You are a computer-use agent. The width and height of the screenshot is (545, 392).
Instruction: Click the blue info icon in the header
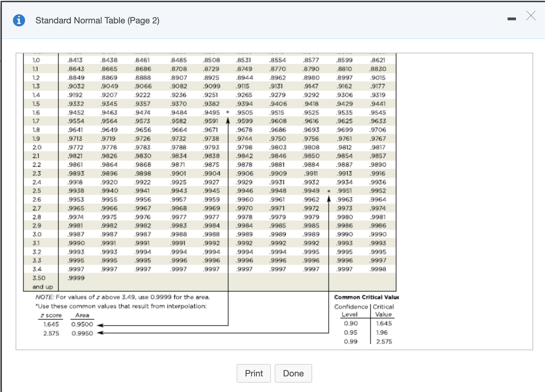point(18,20)
